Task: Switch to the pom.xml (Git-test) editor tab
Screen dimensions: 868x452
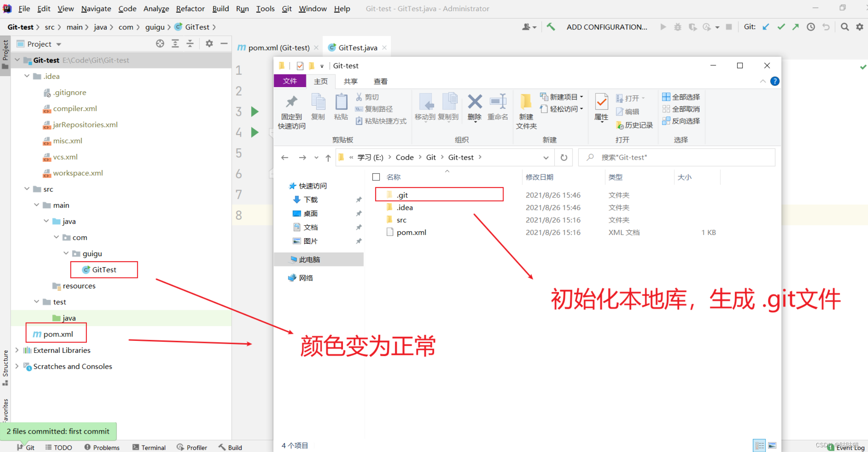Action: tap(278, 47)
